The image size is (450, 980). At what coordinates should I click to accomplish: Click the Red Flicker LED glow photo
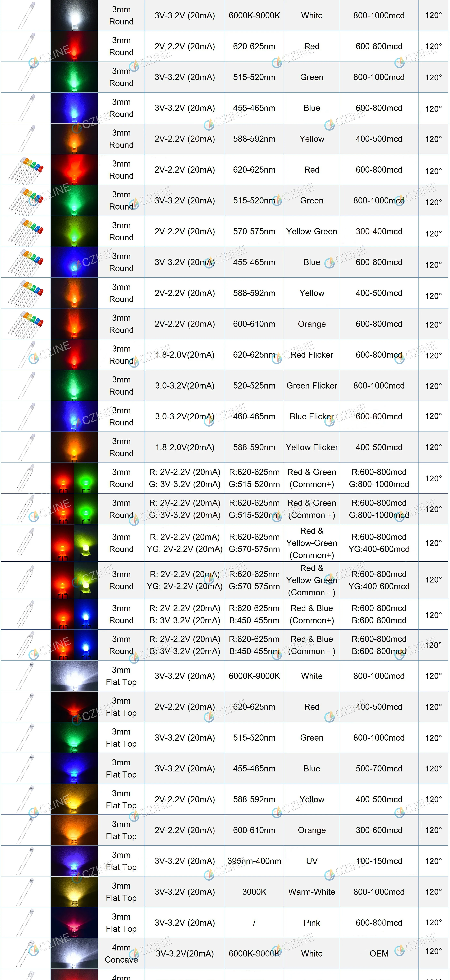74,355
